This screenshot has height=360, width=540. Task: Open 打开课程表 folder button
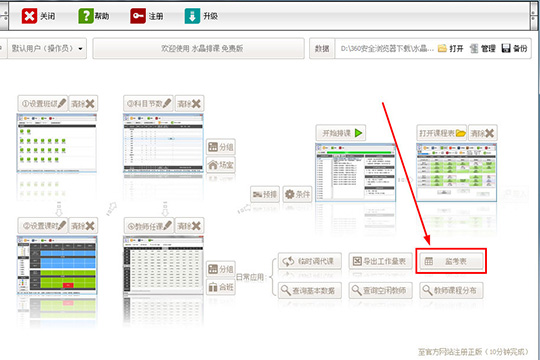click(442, 133)
